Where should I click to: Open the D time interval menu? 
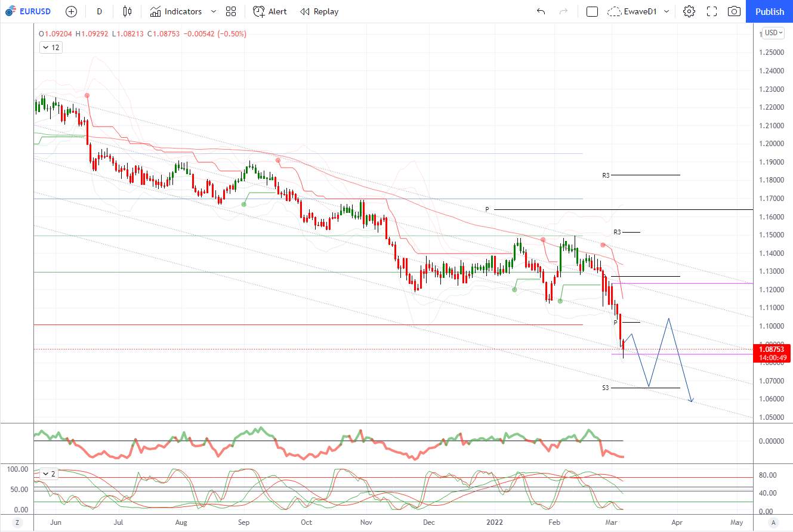click(99, 11)
